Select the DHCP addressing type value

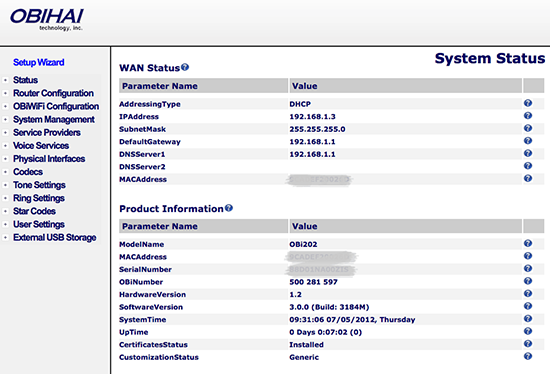(300, 104)
